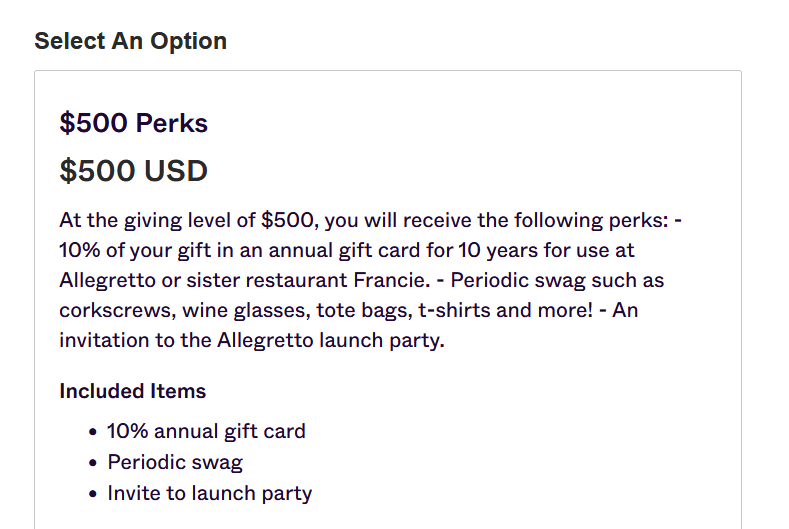Click the "$500 Perks" title text
This screenshot has height=529, width=789.
pos(133,123)
